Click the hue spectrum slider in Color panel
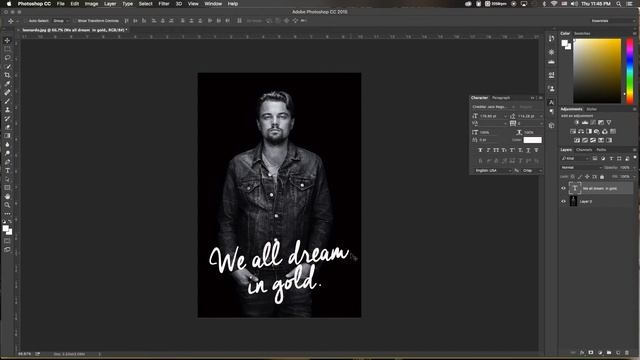Image resolution: width=640 pixels, height=360 pixels. (x=630, y=71)
